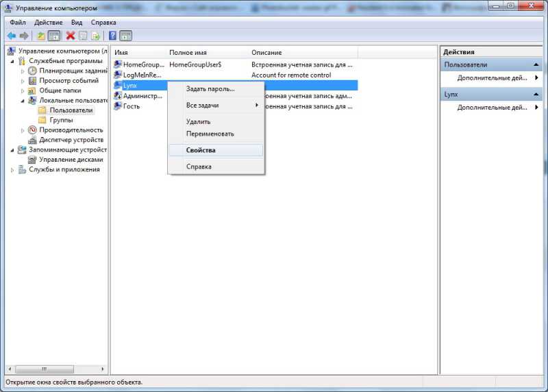Click the red Delete X toolbar icon
Image resolution: width=548 pixels, height=392 pixels.
(70, 36)
